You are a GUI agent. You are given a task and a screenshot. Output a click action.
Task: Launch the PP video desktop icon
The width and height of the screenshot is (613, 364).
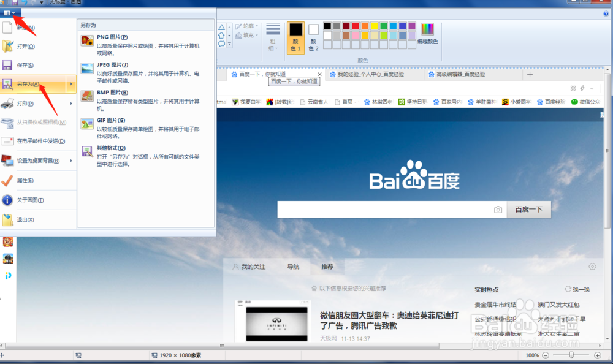point(8,273)
